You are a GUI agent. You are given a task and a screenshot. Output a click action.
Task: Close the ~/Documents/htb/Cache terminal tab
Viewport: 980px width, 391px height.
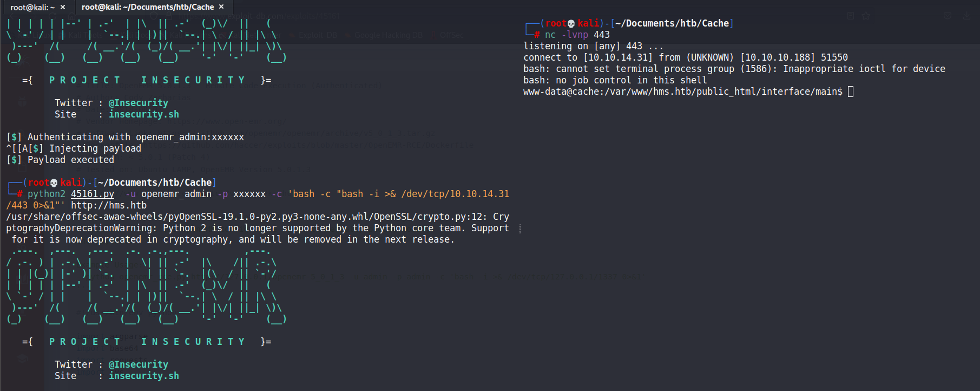(x=221, y=7)
